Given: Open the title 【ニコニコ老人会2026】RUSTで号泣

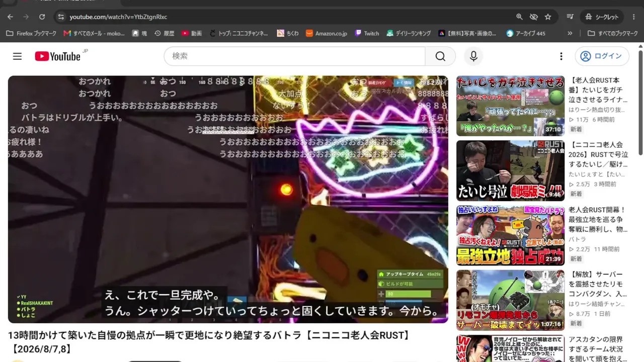Looking at the screenshot, I should pyautogui.click(x=598, y=154).
